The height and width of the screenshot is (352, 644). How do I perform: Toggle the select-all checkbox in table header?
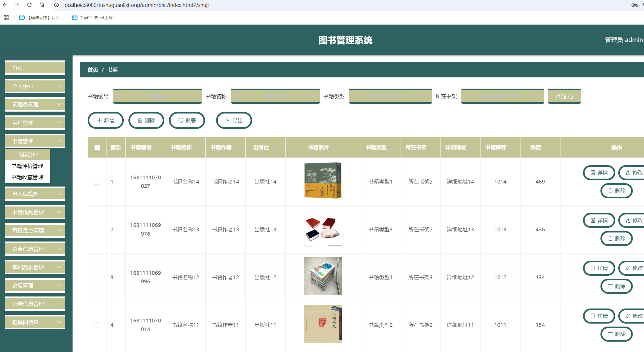pos(97,148)
